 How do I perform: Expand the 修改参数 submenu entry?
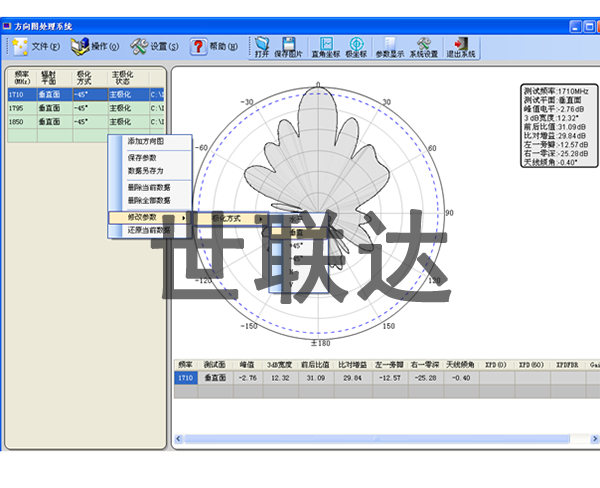(150, 217)
